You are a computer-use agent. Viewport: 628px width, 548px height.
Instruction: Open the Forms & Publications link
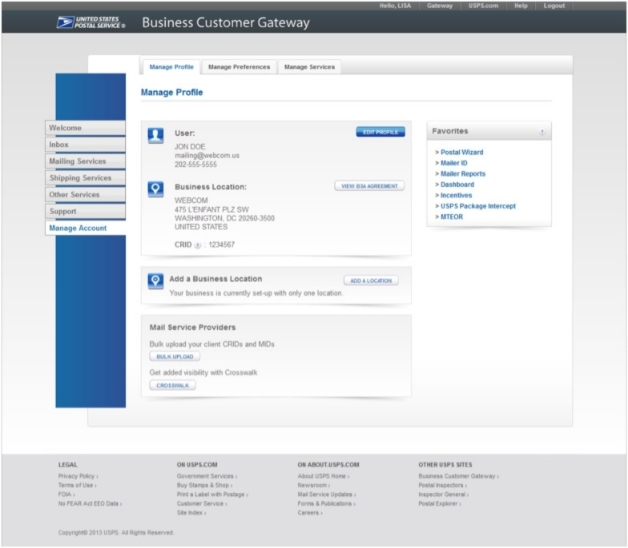pyautogui.click(x=326, y=504)
